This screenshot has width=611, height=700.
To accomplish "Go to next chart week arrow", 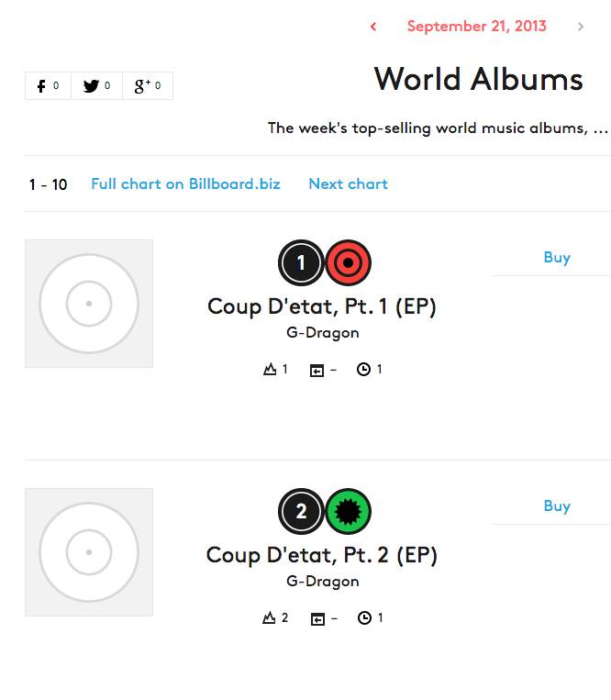I will click(x=580, y=27).
